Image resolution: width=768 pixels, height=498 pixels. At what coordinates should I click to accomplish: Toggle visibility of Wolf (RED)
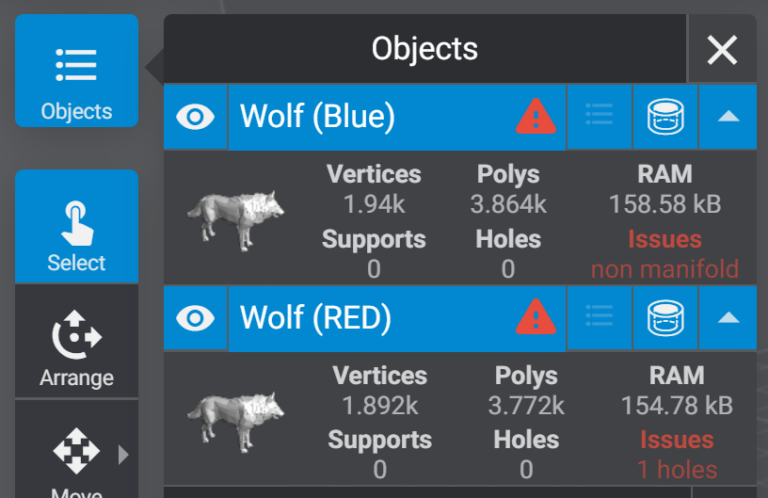(x=196, y=318)
